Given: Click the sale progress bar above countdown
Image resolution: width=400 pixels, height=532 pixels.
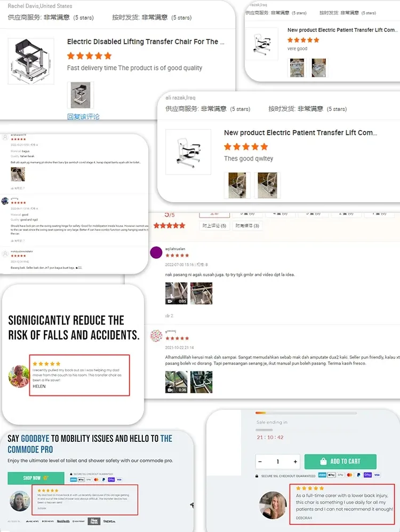Looking at the screenshot, I should 306,413.
